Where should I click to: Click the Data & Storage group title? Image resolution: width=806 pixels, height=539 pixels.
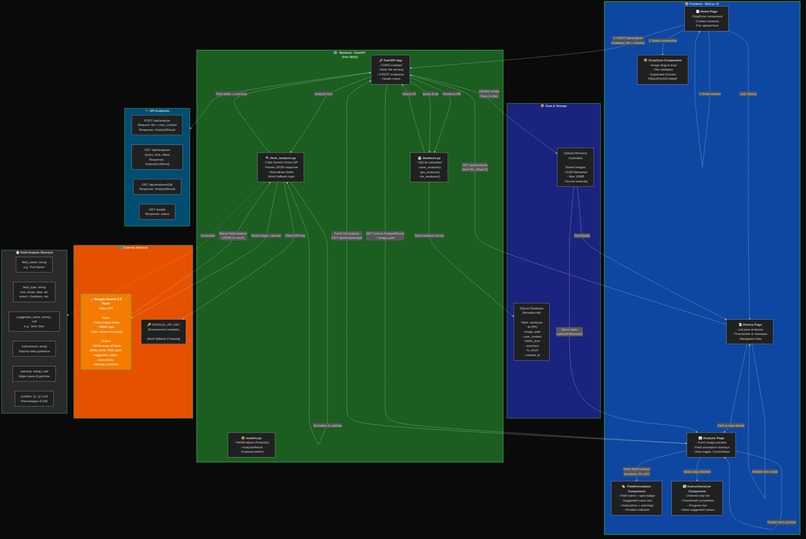click(x=554, y=106)
